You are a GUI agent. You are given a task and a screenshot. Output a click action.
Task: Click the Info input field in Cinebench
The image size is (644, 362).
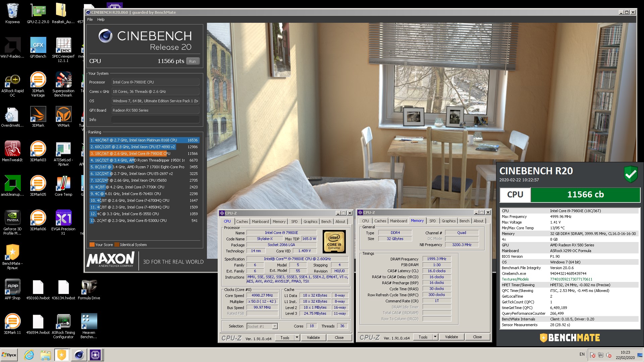pos(155,120)
